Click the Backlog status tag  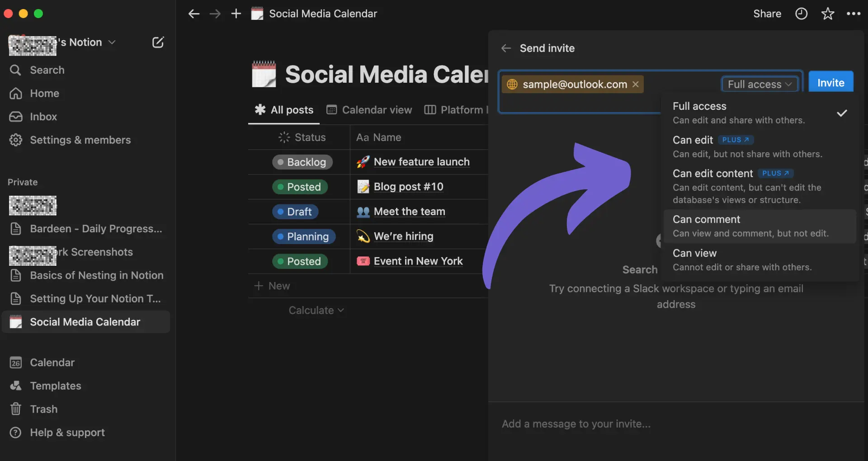click(302, 162)
